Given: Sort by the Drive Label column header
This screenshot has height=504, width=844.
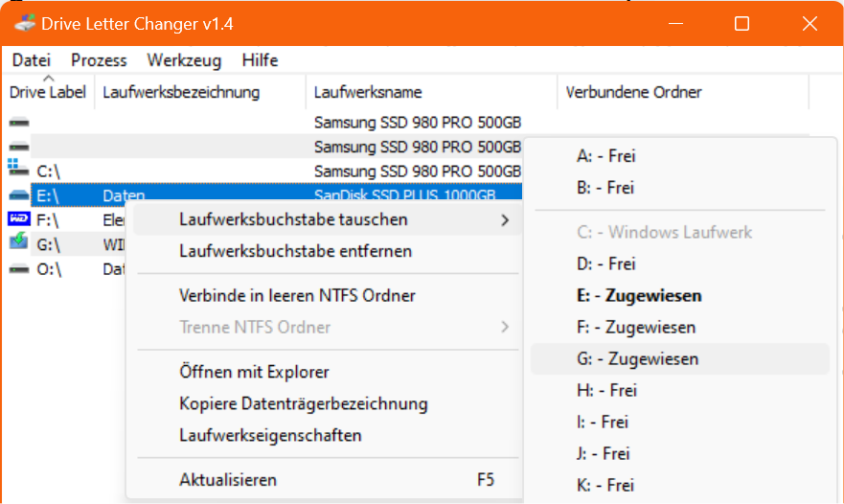Looking at the screenshot, I should 48,93.
